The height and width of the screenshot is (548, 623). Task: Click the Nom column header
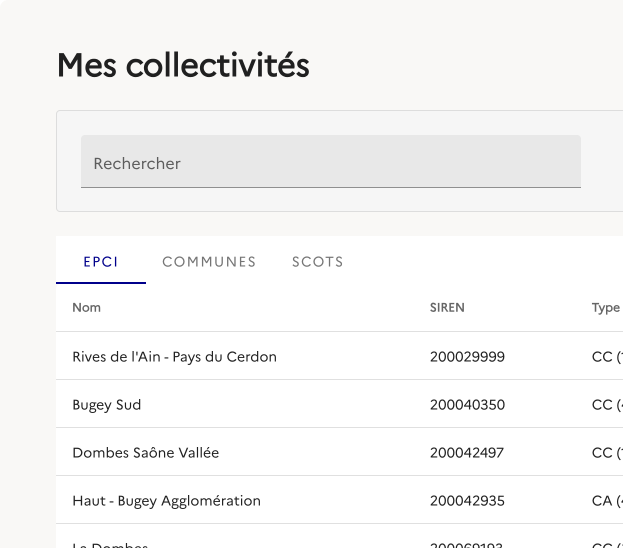click(87, 308)
